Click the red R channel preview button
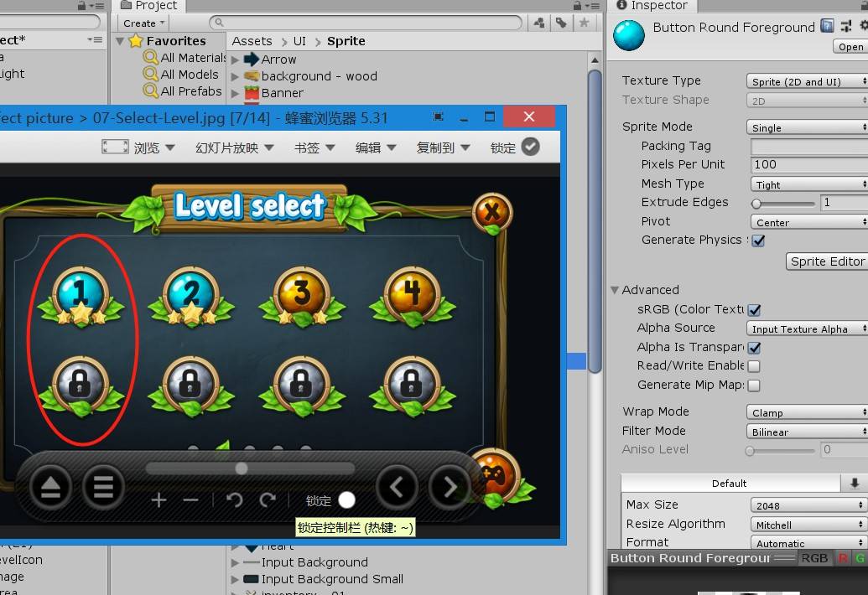The image size is (868, 595). 843,558
